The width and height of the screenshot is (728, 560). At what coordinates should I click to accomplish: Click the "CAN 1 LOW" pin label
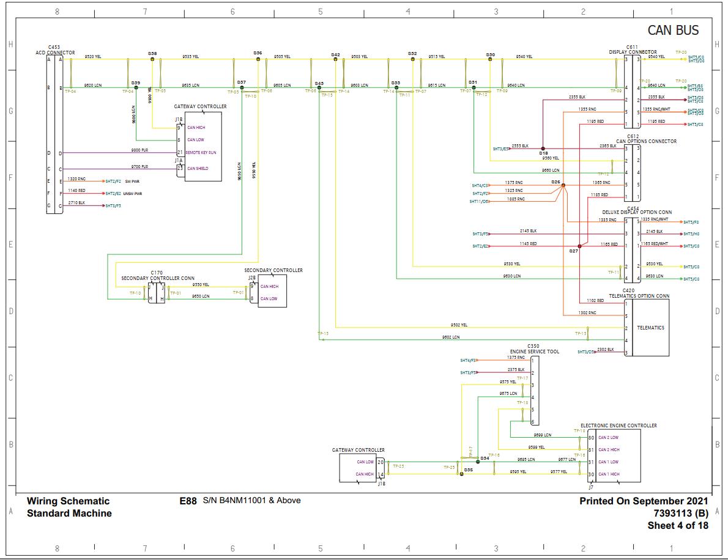click(608, 462)
